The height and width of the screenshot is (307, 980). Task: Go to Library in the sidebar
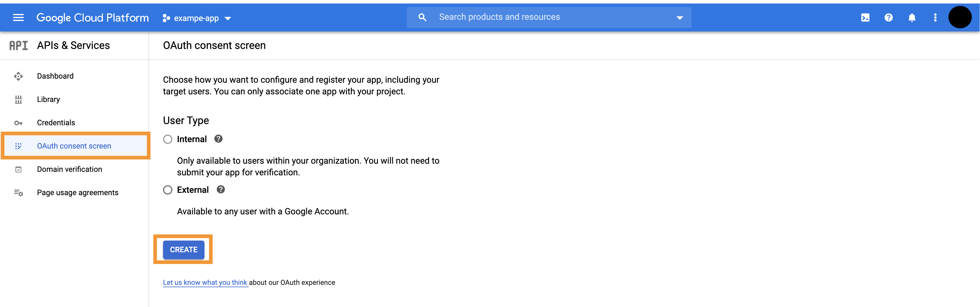pos(48,99)
